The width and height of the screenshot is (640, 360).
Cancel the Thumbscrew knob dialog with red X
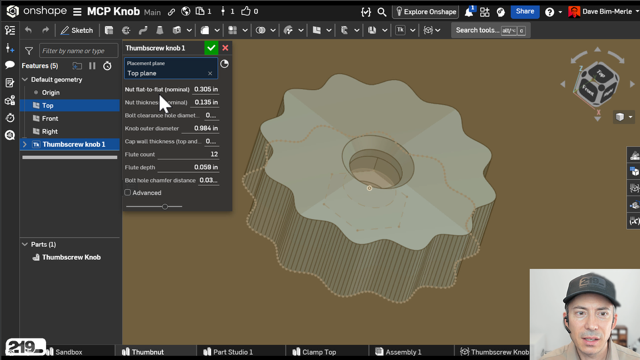point(225,48)
